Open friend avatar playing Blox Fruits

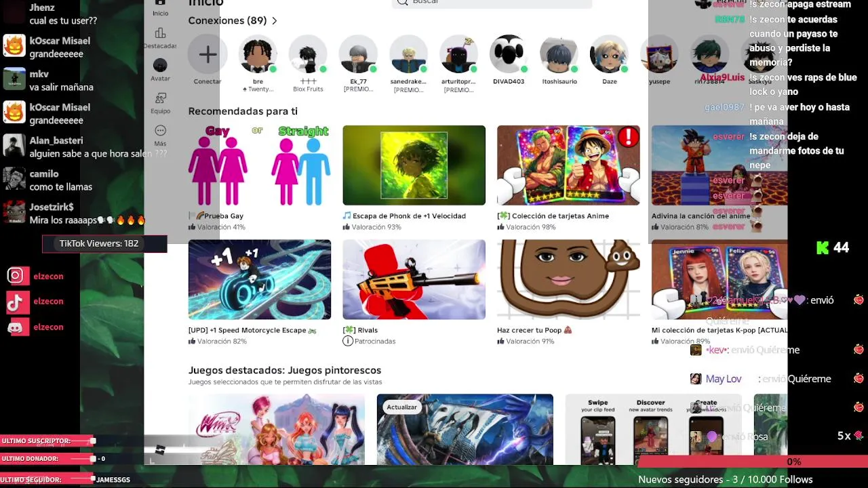(x=308, y=54)
